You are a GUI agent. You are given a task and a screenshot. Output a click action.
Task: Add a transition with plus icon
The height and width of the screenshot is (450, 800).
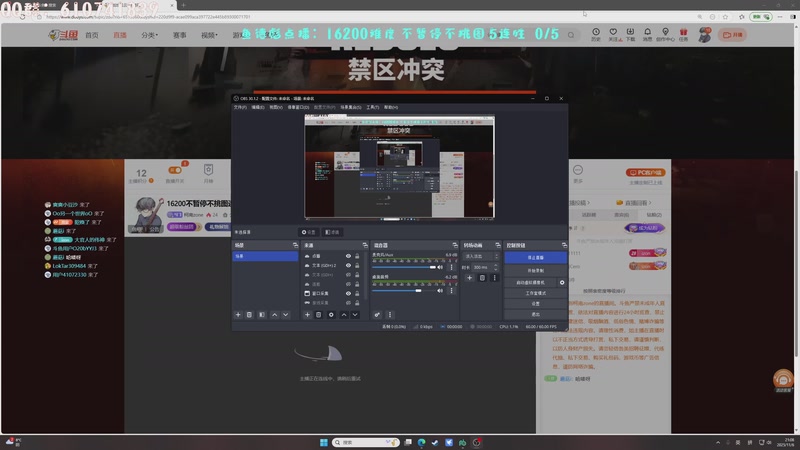coord(469,278)
